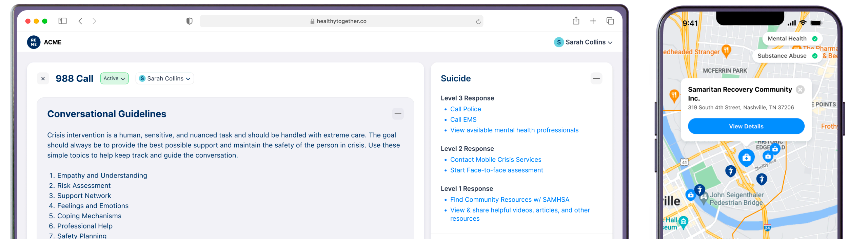Click the Level 2 Response heading

click(467, 149)
